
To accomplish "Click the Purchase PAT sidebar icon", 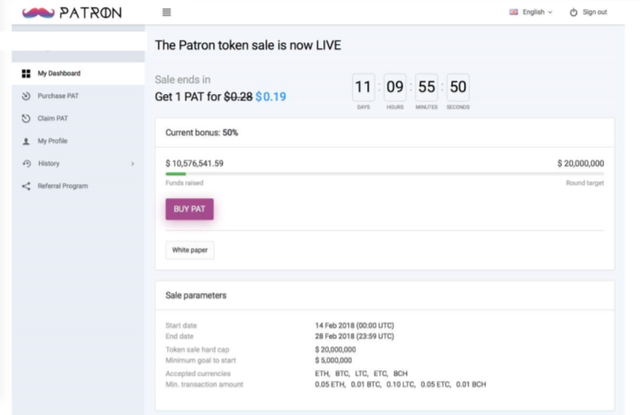I will click(26, 96).
